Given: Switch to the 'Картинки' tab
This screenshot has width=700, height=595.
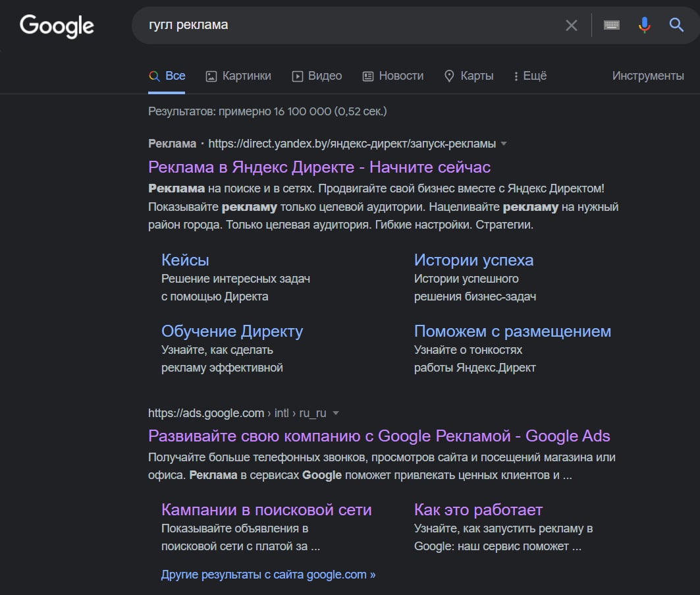Looking at the screenshot, I should point(238,76).
